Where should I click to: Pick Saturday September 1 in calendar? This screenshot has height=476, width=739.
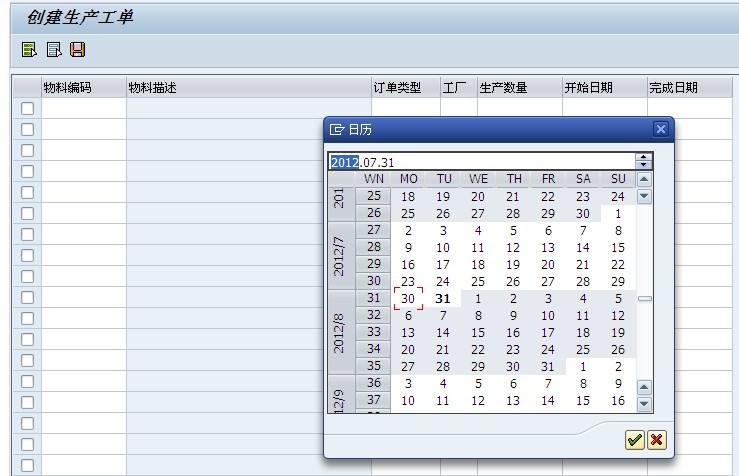click(583, 366)
